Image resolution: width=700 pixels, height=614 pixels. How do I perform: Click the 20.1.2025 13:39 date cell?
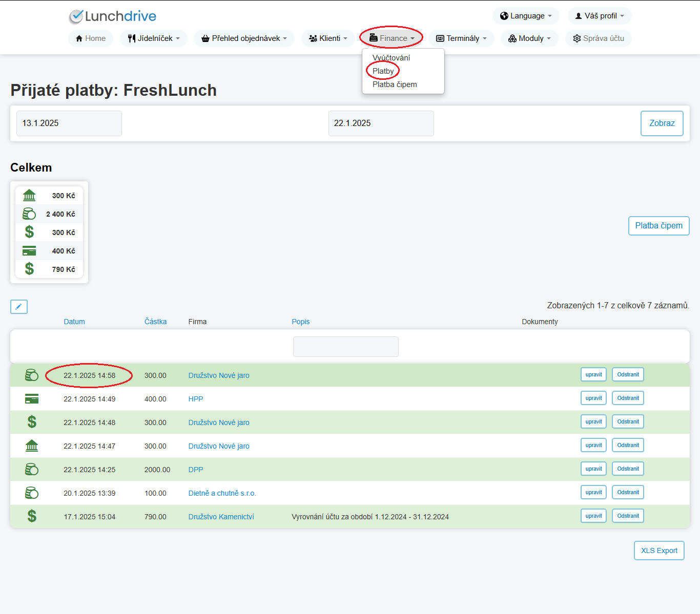[90, 493]
